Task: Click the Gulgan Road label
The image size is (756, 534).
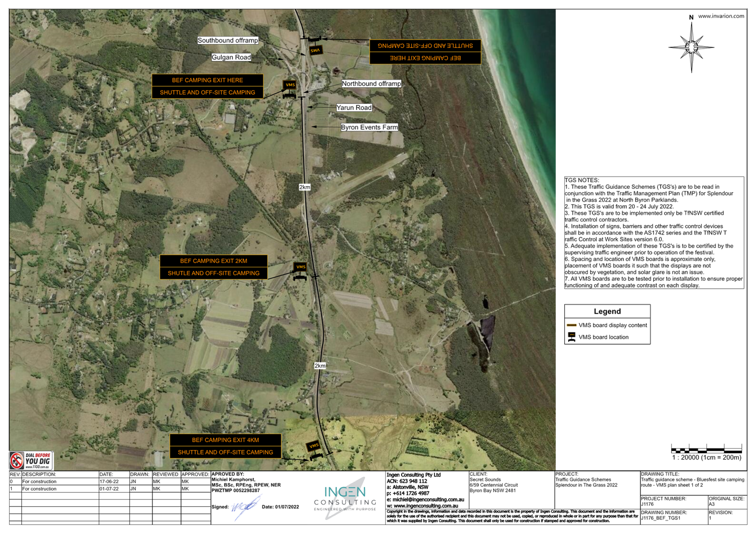Action: pyautogui.click(x=231, y=58)
